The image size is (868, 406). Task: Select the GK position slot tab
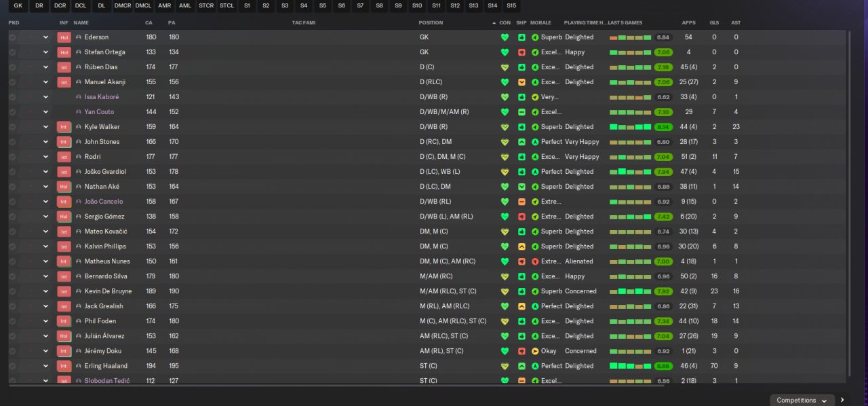[x=18, y=5]
